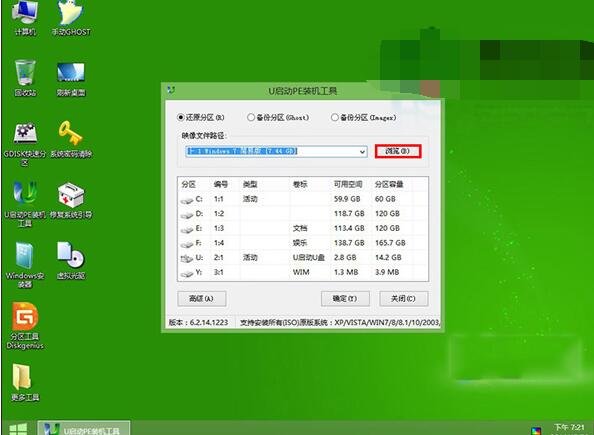Select the 备份分区 (Imagex) radio option
Viewport: 594px width, 435px height.
[363, 117]
